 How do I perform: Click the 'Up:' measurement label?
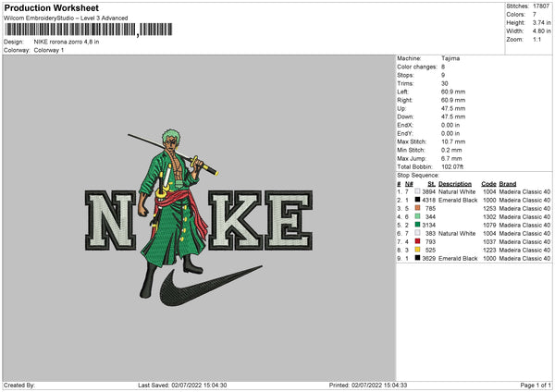(401, 108)
